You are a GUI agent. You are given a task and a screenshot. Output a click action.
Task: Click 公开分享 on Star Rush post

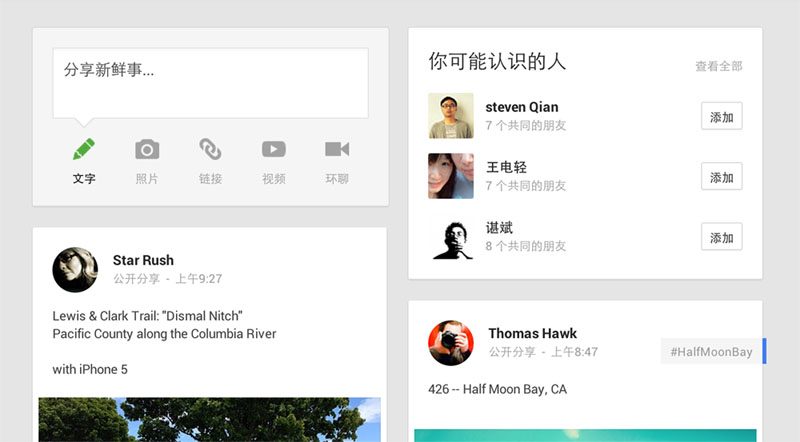point(136,279)
